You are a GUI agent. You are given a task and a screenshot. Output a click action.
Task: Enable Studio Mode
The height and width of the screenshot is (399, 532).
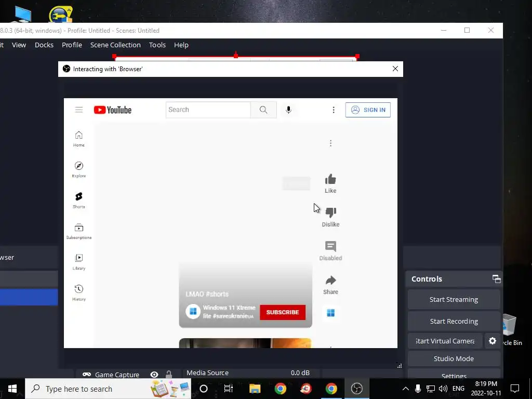point(454,358)
